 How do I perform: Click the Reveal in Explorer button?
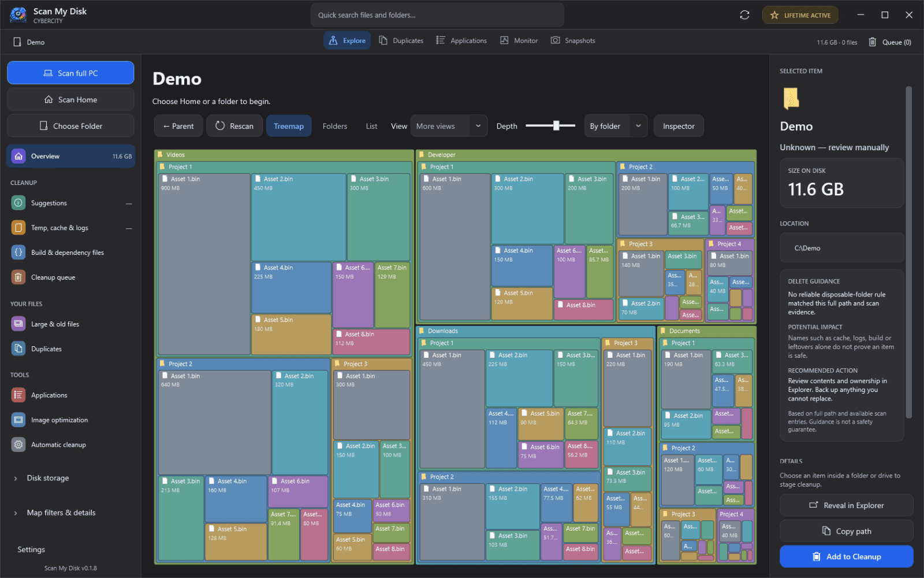(x=846, y=505)
